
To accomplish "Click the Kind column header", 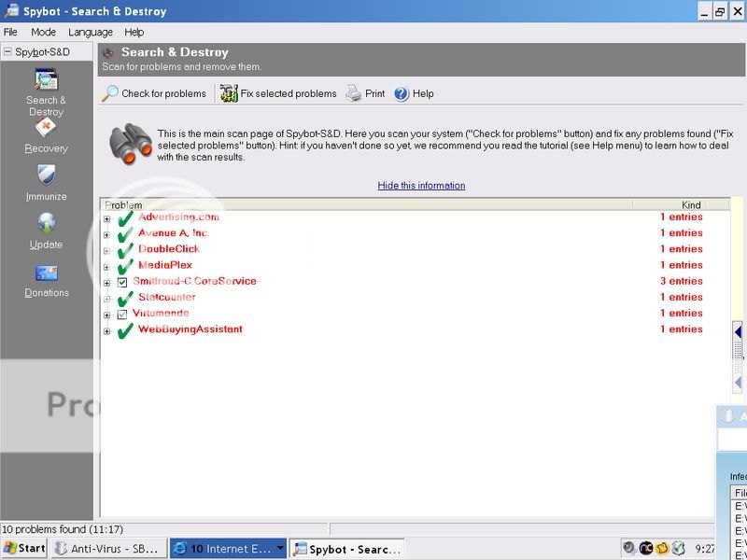I will pyautogui.click(x=682, y=204).
